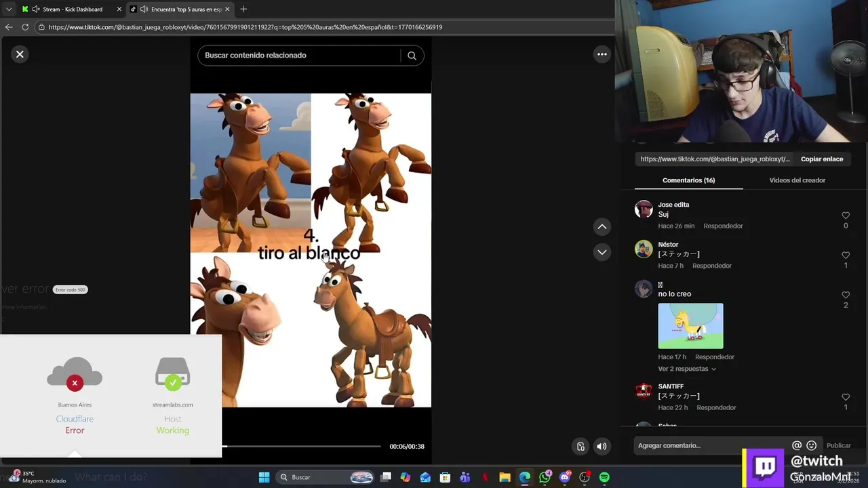Toggle the video mute speaker icon
868x488 pixels.
(x=601, y=446)
